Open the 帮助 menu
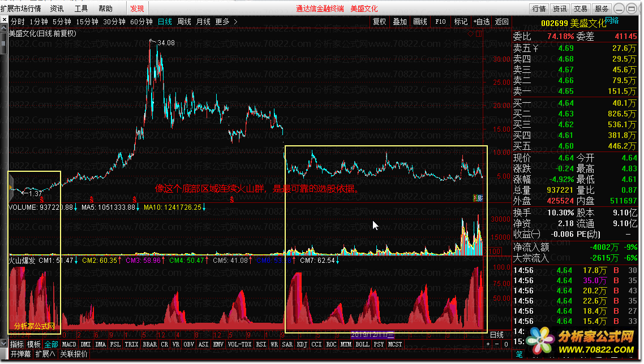 106,8
